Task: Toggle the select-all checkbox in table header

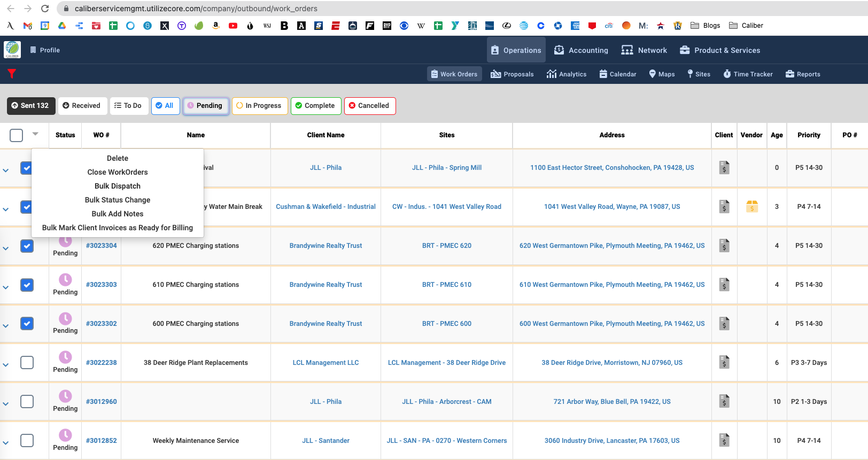Action: click(x=17, y=135)
